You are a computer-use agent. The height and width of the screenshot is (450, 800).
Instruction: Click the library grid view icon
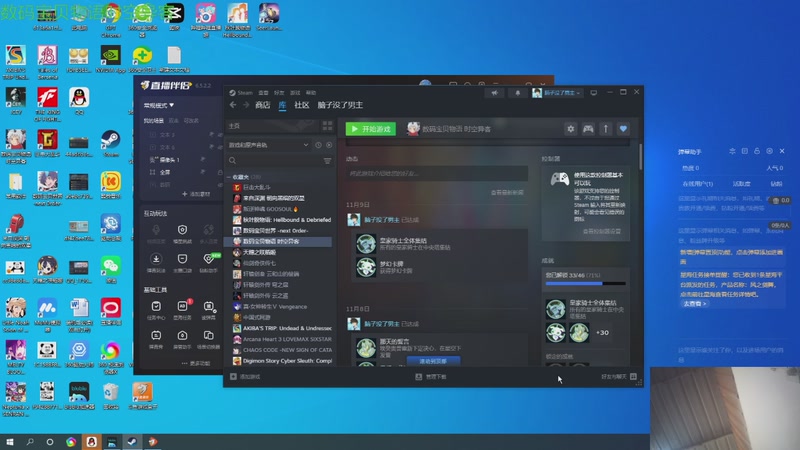point(327,126)
